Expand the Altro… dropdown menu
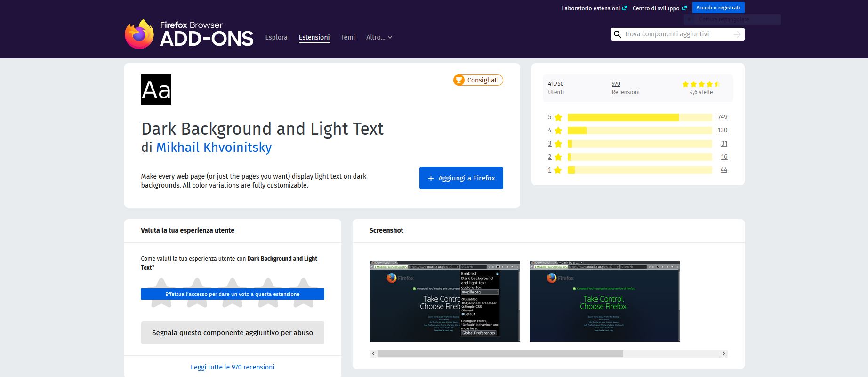This screenshot has width=868, height=377. [379, 37]
